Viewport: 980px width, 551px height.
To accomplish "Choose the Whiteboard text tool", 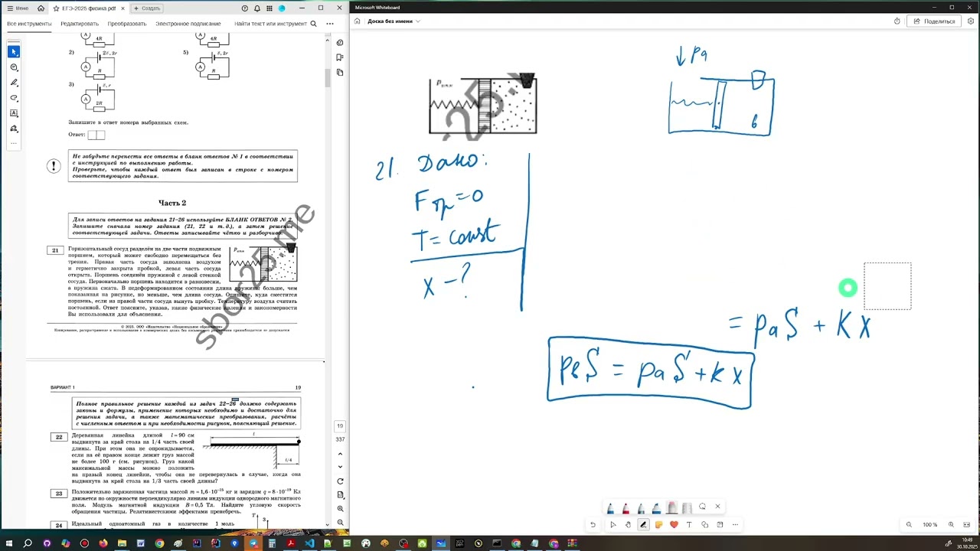I will tap(689, 525).
